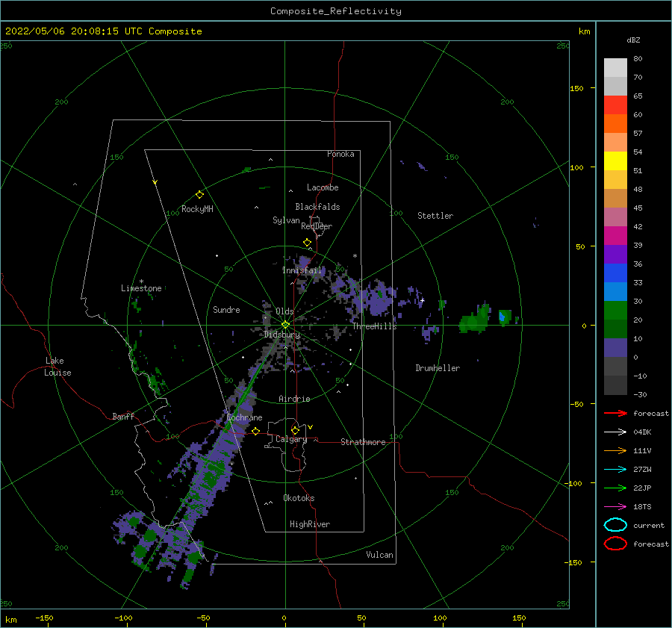Click the 20 dBZ green color swatch
This screenshot has width=672, height=628.
pyautogui.click(x=615, y=310)
